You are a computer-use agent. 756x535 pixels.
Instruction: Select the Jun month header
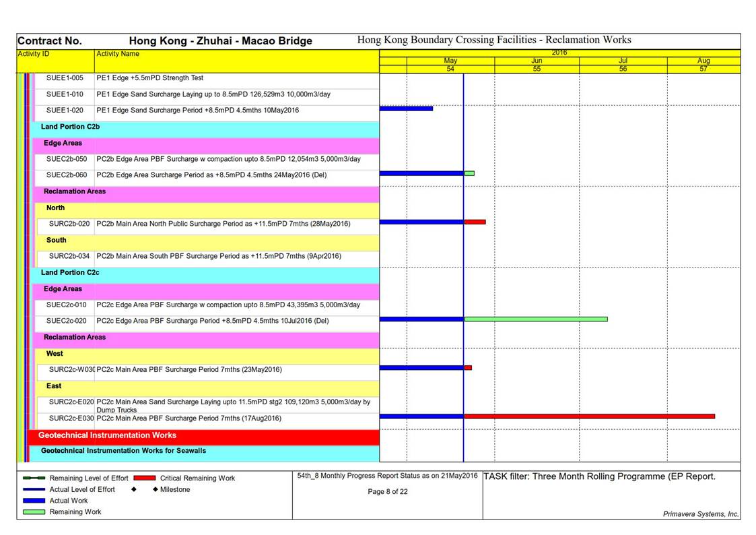537,61
